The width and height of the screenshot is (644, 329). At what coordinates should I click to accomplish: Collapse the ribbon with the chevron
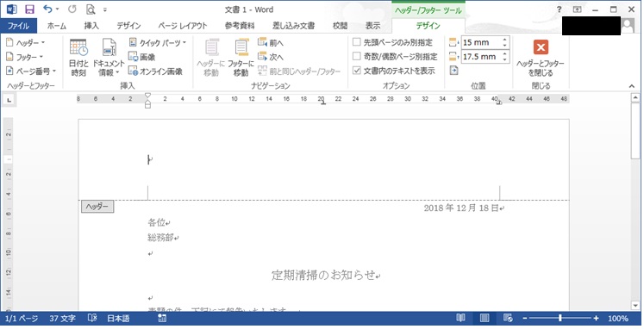click(x=632, y=86)
